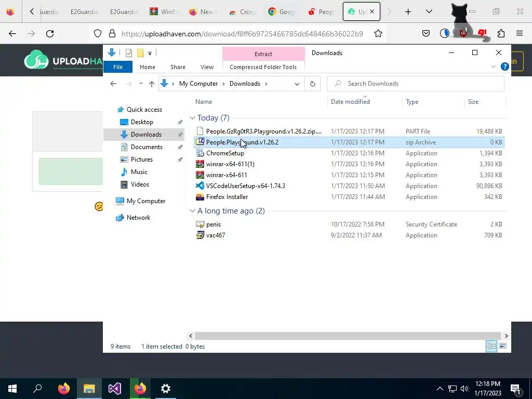Open the File ribbon tab
This screenshot has height=399, width=532.
[118, 67]
